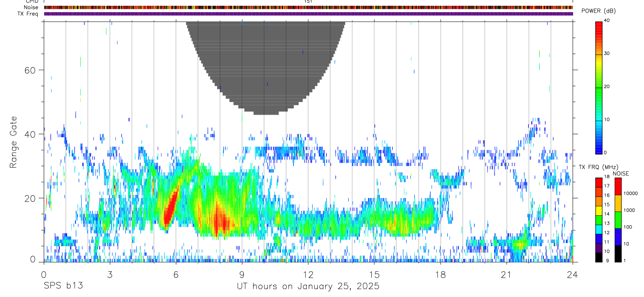Select the TX frequency color scale bar
Screen dimensions: 644x297
coord(598,219)
